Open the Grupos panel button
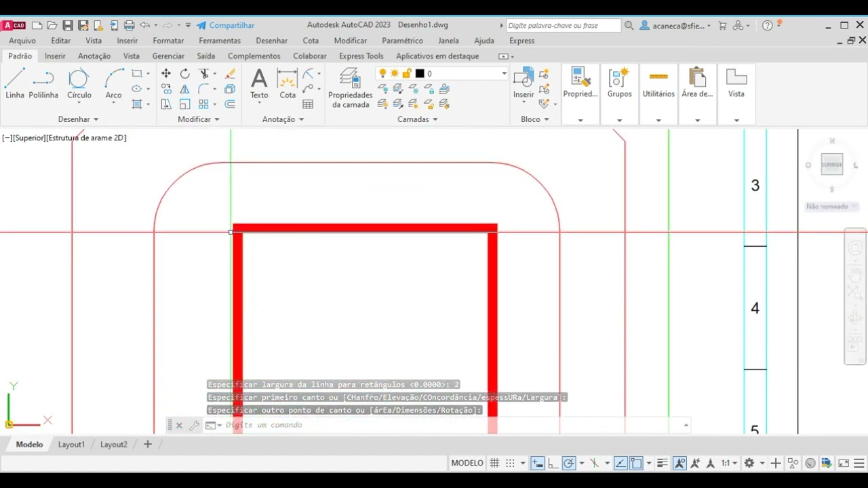 click(x=619, y=94)
